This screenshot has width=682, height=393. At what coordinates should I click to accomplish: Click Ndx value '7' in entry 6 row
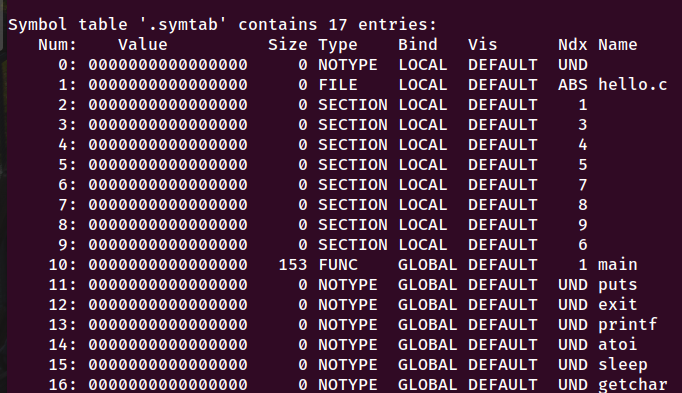tap(583, 185)
